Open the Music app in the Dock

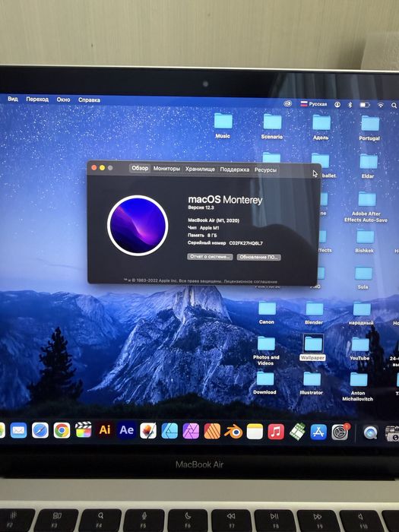(276, 432)
